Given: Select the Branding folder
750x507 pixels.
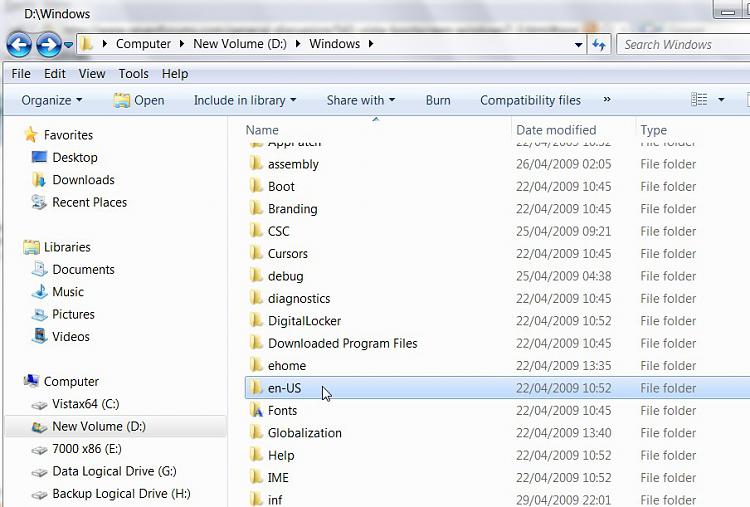Looking at the screenshot, I should (292, 209).
